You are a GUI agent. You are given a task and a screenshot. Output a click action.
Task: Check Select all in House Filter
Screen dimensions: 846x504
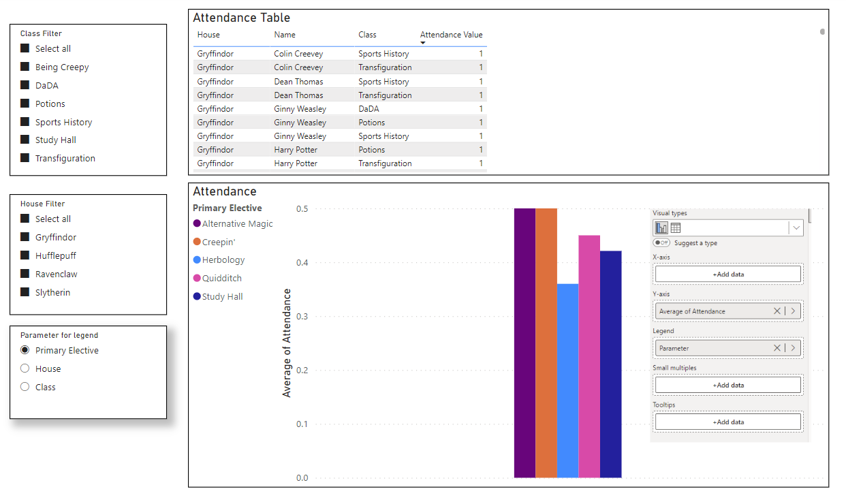[25, 219]
